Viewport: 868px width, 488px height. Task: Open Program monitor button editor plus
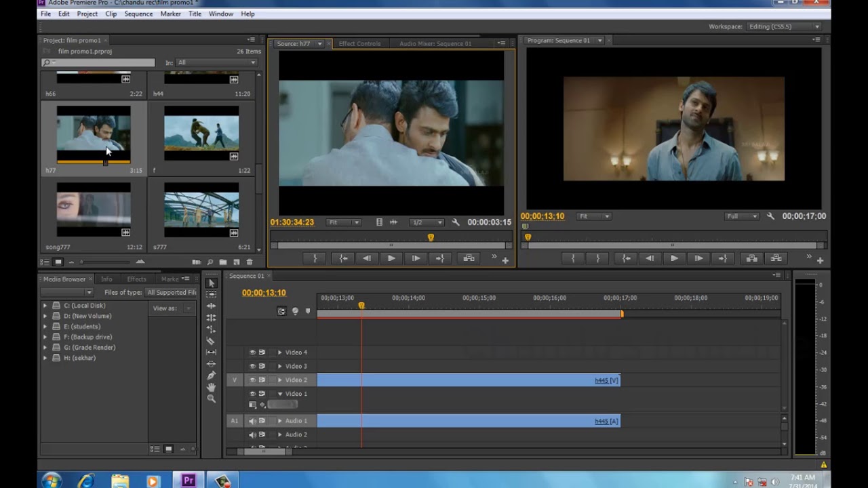tap(820, 260)
